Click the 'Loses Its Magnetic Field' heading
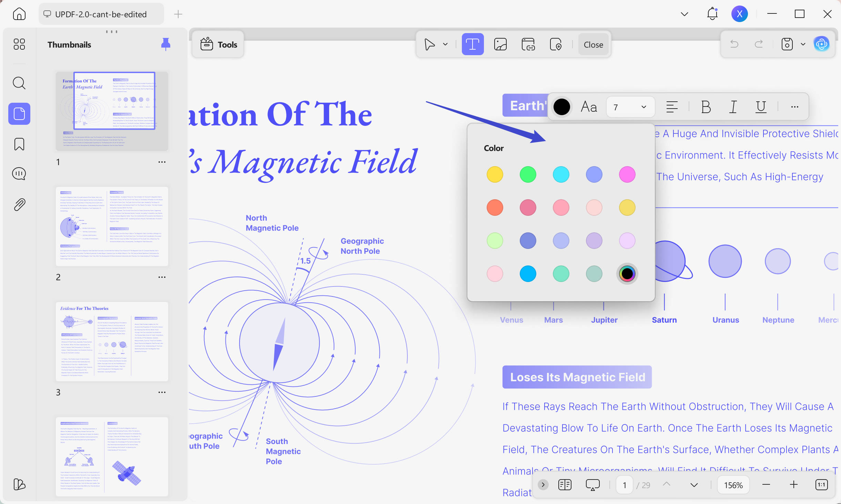The image size is (841, 504). [x=577, y=377]
